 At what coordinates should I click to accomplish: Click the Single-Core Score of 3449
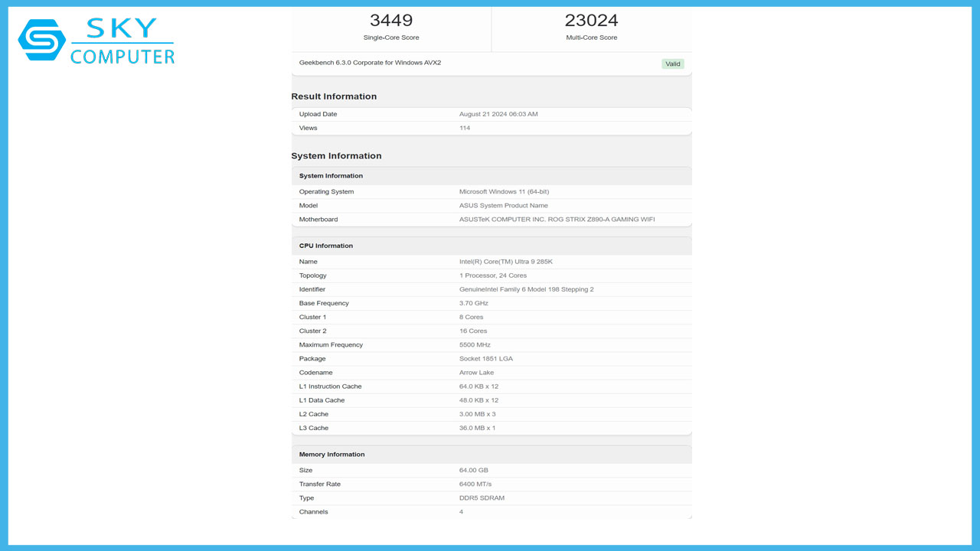(x=391, y=20)
